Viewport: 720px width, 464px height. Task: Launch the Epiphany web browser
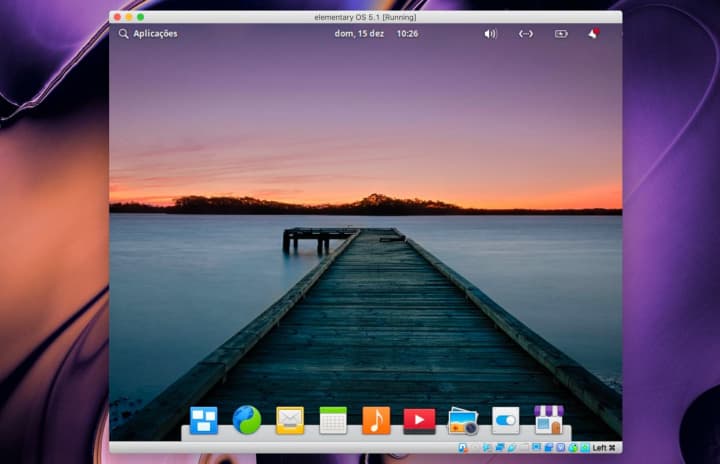(x=247, y=420)
